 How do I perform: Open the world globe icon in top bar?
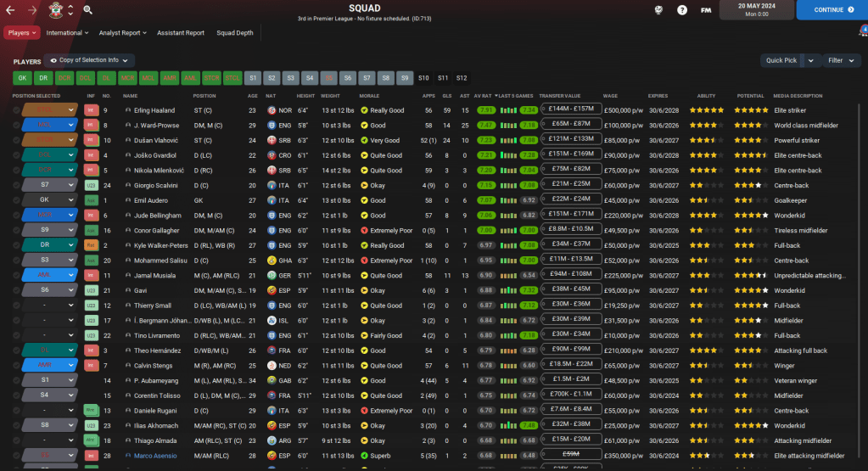(658, 10)
